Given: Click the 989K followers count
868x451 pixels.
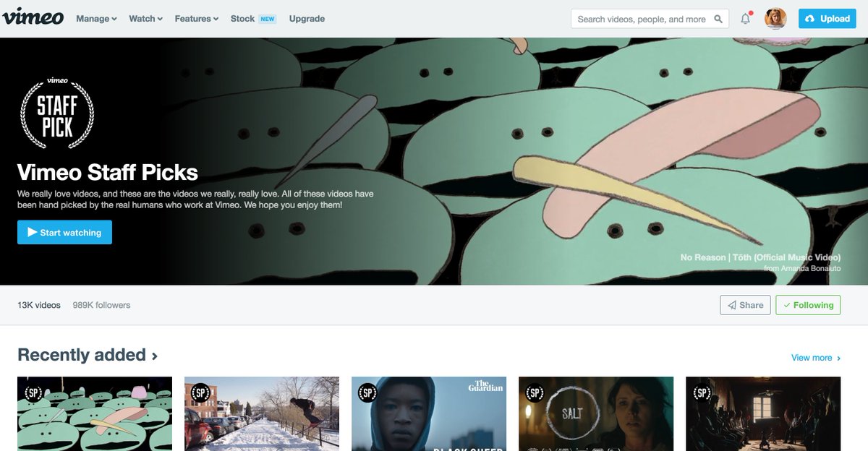Looking at the screenshot, I should [101, 305].
